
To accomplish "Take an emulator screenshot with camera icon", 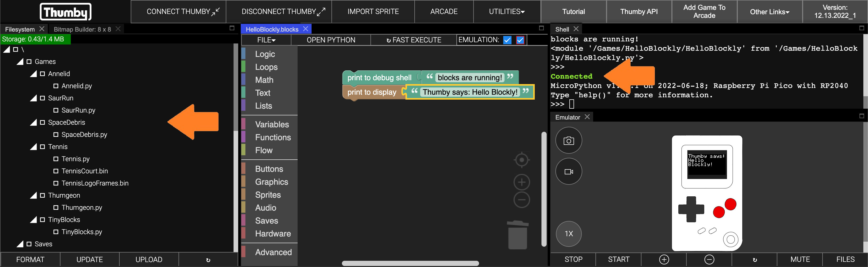I will tap(568, 140).
